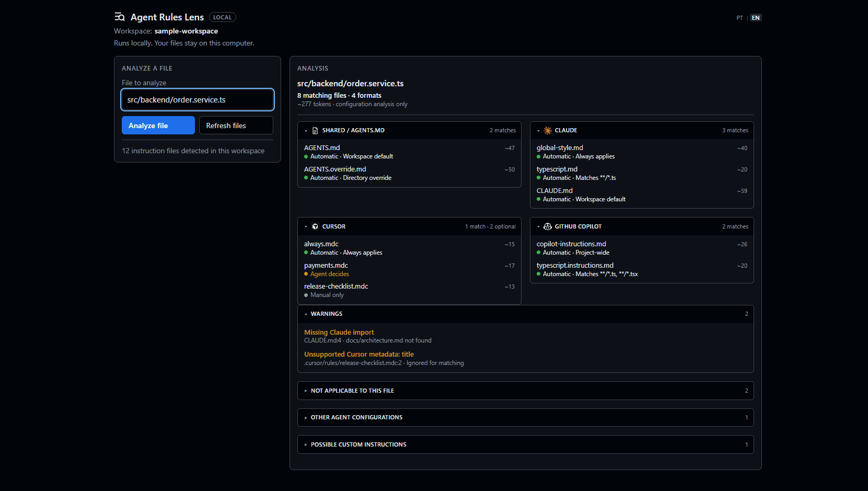
Task: Click the sample-workspace workspace name
Action: pyautogui.click(x=186, y=31)
